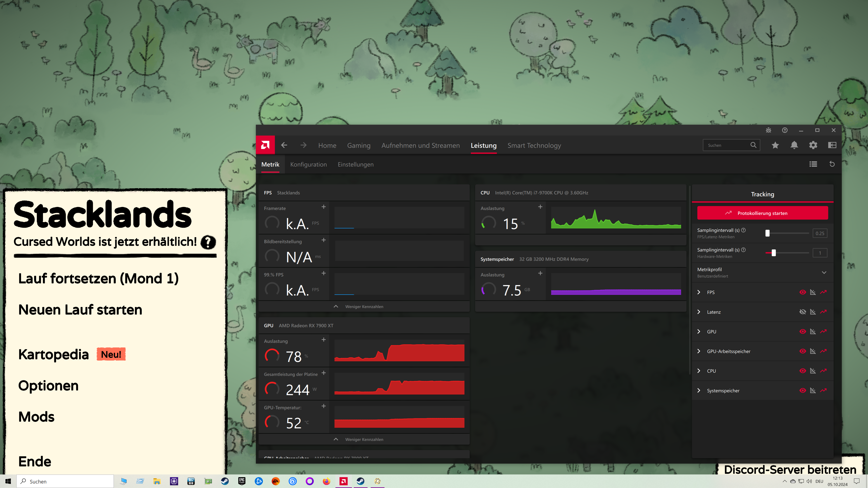Open the Gaming tab
The height and width of the screenshot is (488, 868).
tap(359, 145)
